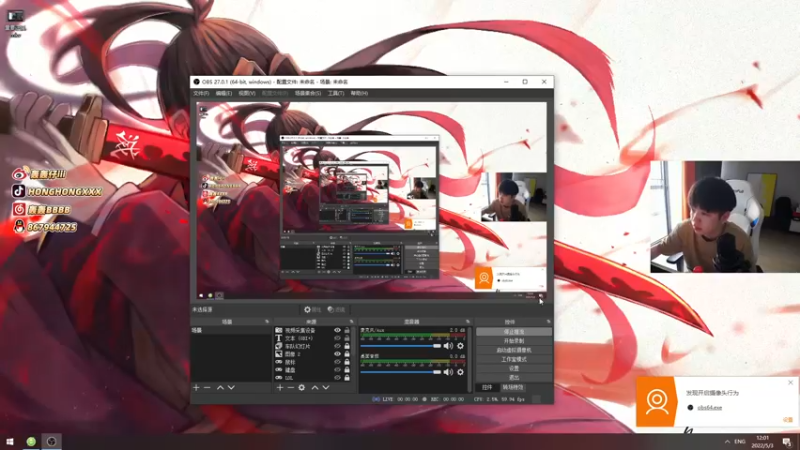Toggle visibility of 文本 (GDI+) source
This screenshot has height=450, width=800.
pos(337,338)
